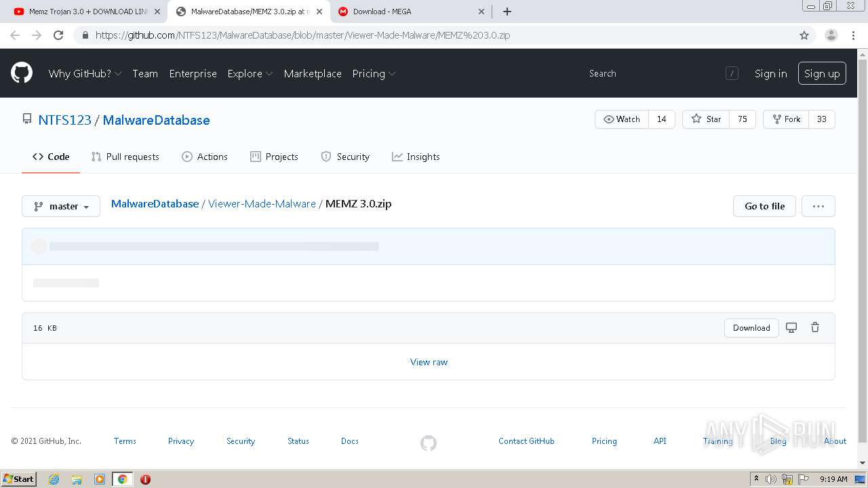The image size is (868, 488).
Task: Open the Projects tab
Action: 274,157
